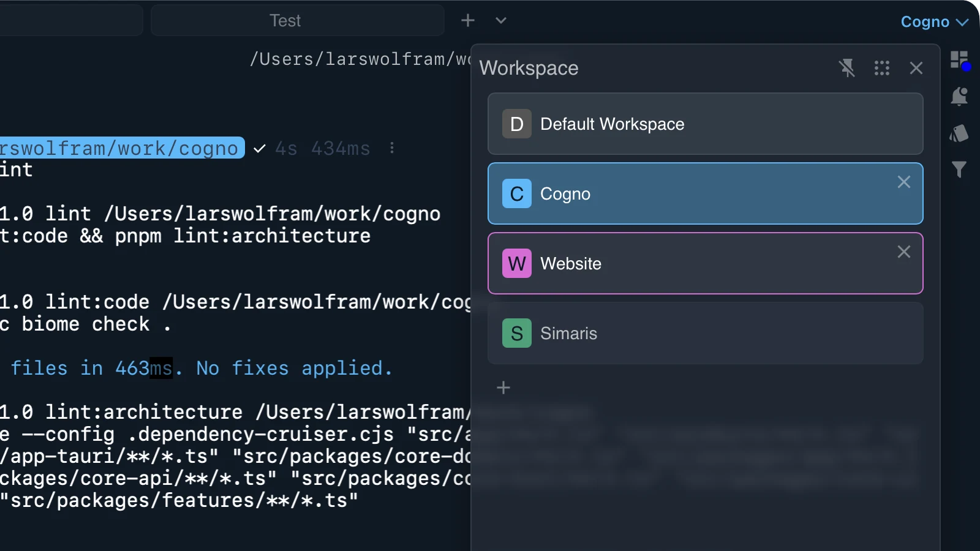The height and width of the screenshot is (551, 980).
Task: Add a new workspace with the plus button
Action: coord(503,387)
